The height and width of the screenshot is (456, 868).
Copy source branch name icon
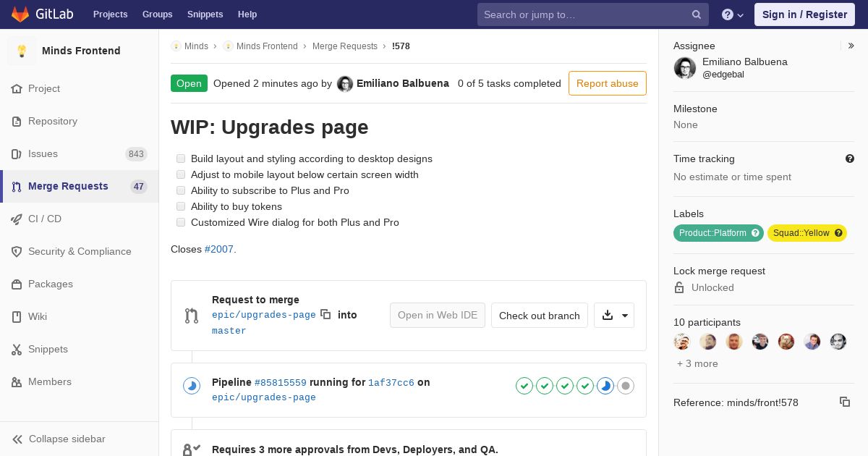[325, 314]
